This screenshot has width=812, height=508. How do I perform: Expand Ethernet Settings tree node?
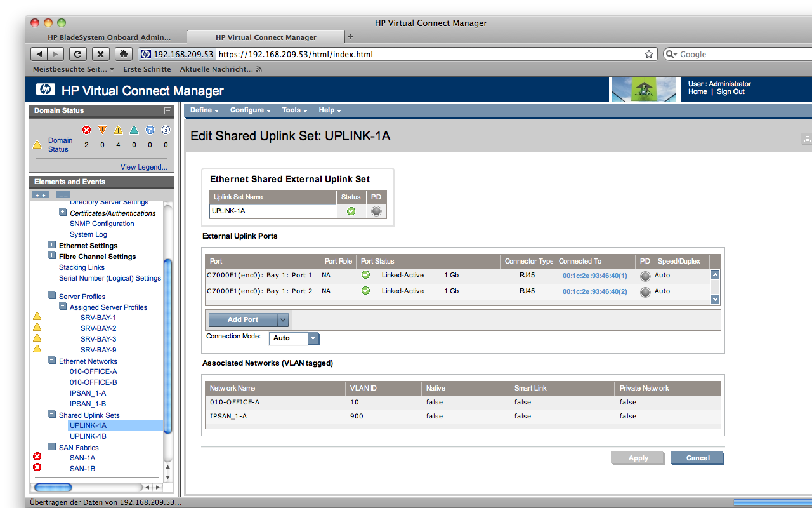pos(52,245)
